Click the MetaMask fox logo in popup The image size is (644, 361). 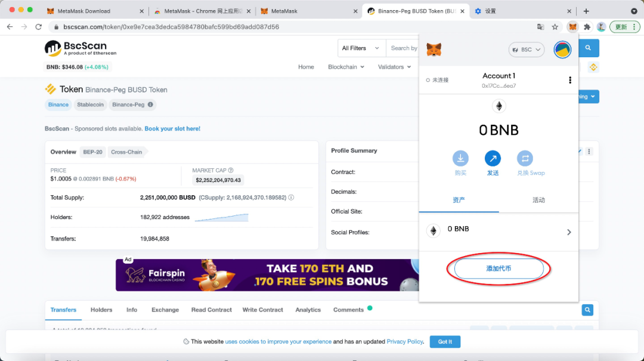click(x=434, y=50)
